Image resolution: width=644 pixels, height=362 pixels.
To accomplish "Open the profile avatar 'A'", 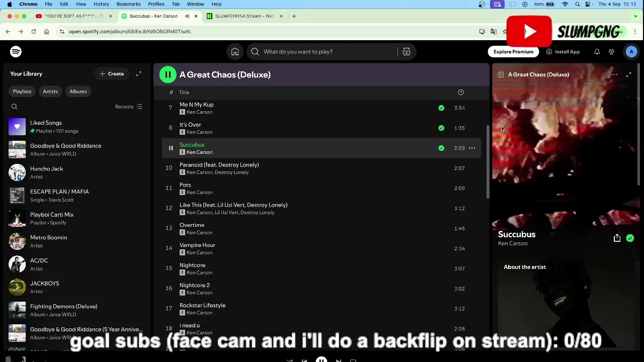I will (x=631, y=52).
